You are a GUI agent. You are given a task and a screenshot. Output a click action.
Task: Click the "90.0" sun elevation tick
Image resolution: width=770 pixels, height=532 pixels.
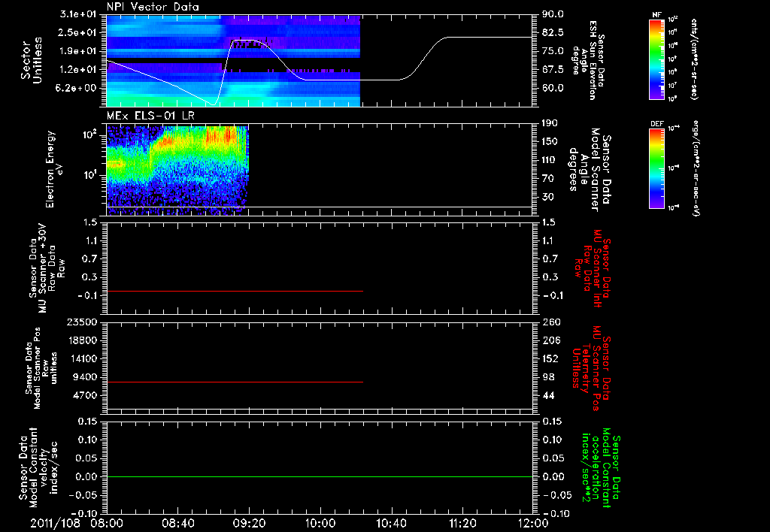click(553, 14)
